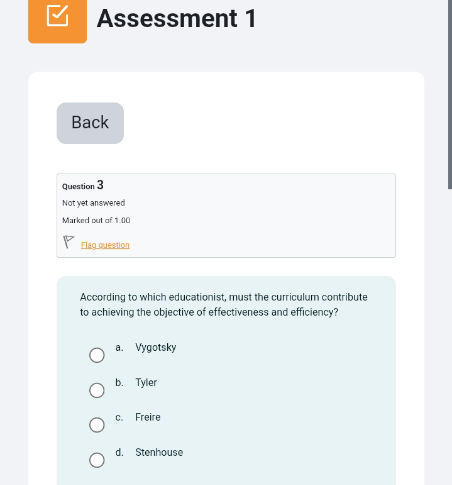Click the question text about curriculum effectiveness

[224, 305]
